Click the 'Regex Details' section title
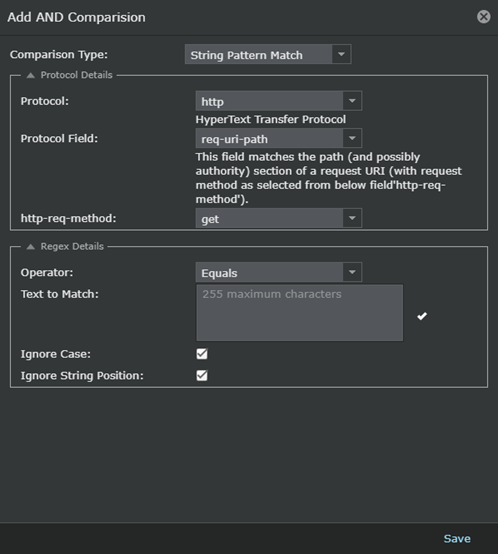Viewport: 498px width, 554px height. [72, 246]
